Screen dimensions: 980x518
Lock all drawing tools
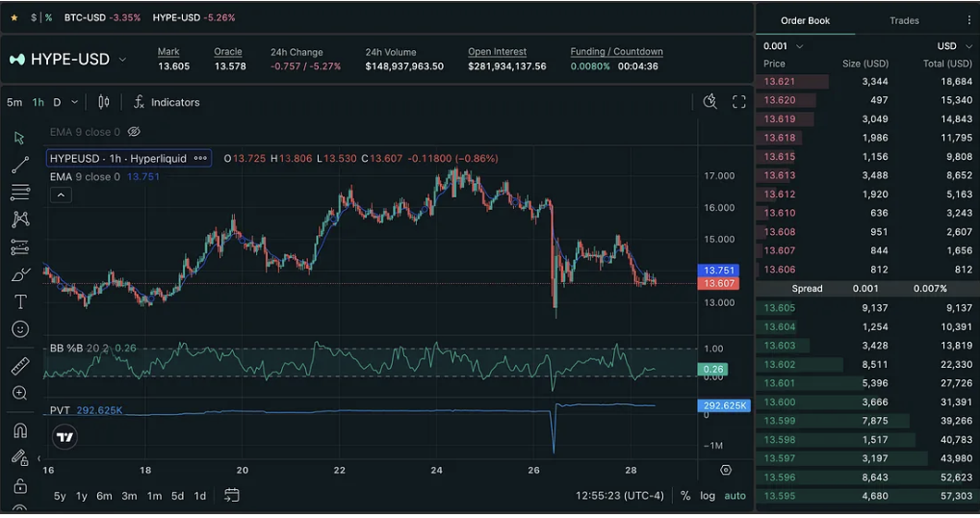20,485
